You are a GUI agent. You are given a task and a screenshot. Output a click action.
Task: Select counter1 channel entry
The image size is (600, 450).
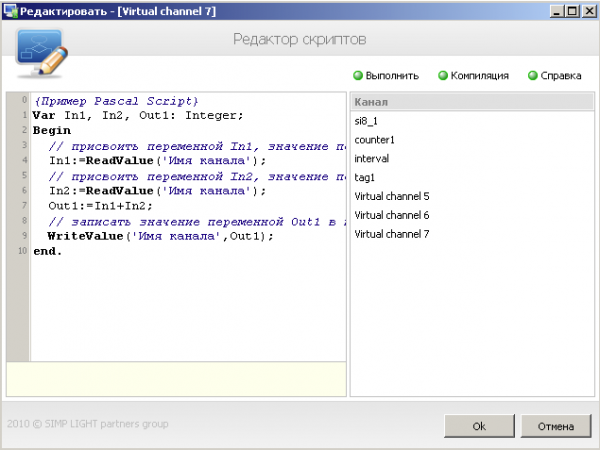[375, 140]
